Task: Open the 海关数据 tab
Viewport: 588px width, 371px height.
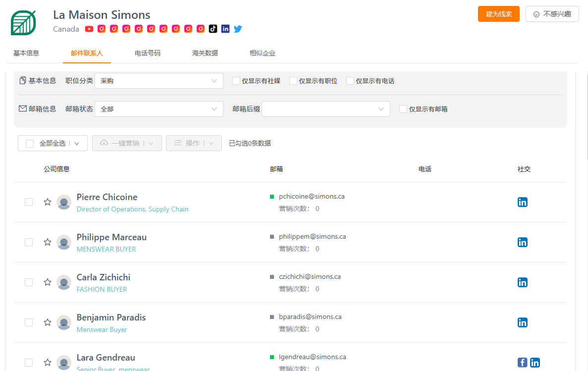Action: [205, 53]
